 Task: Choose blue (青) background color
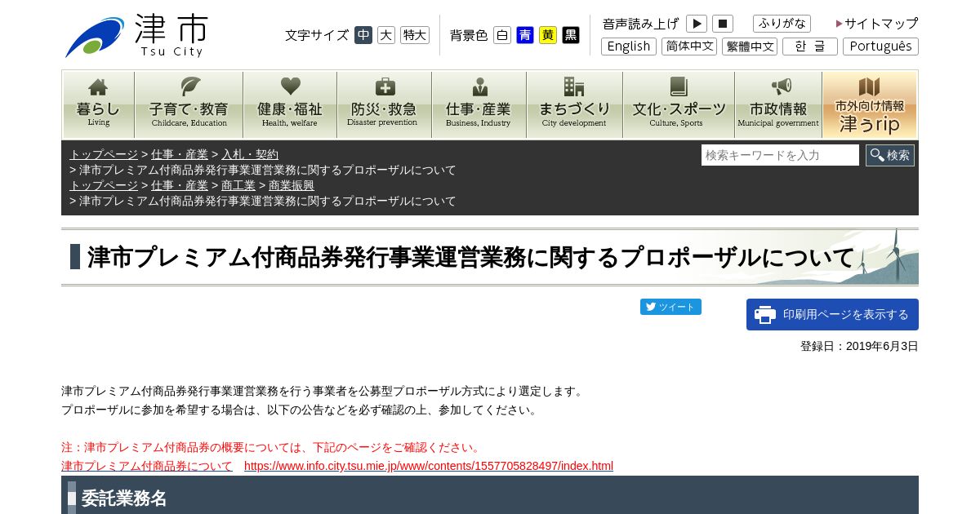coord(525,35)
